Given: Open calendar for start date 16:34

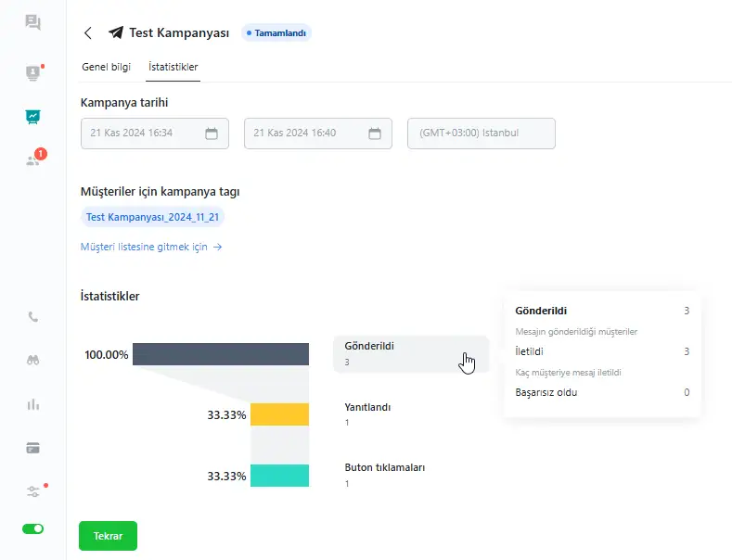Looking at the screenshot, I should pos(211,134).
